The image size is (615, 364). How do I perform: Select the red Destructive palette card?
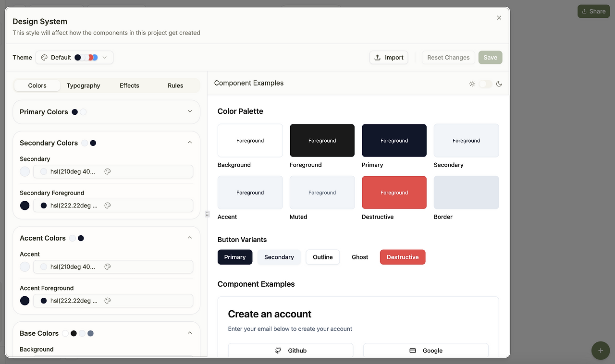[x=394, y=192]
